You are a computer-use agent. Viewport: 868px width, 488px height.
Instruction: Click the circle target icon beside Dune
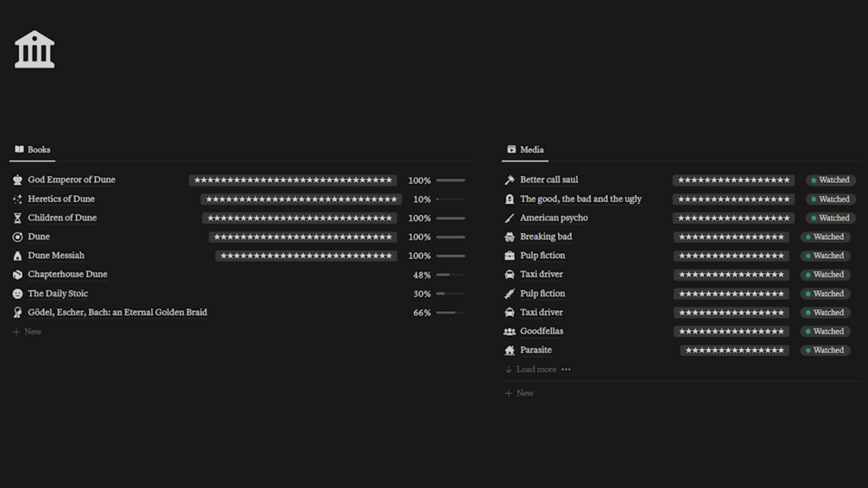(17, 238)
